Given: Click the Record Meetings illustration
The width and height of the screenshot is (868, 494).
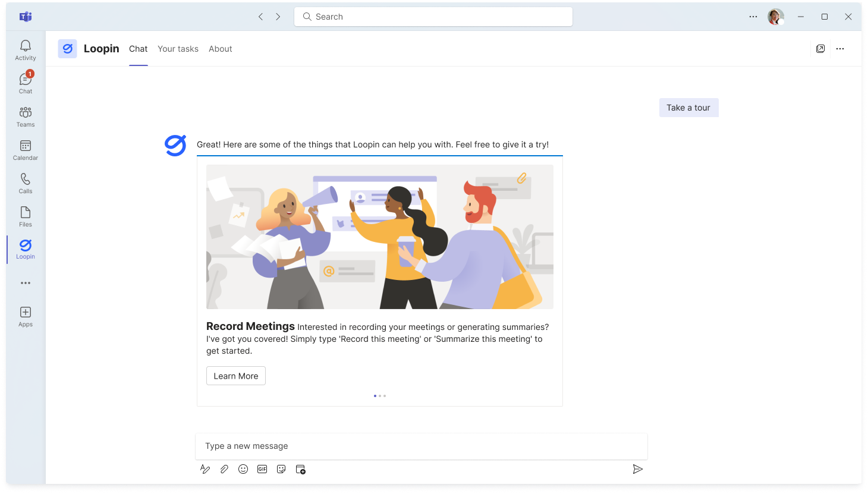Looking at the screenshot, I should (x=380, y=237).
